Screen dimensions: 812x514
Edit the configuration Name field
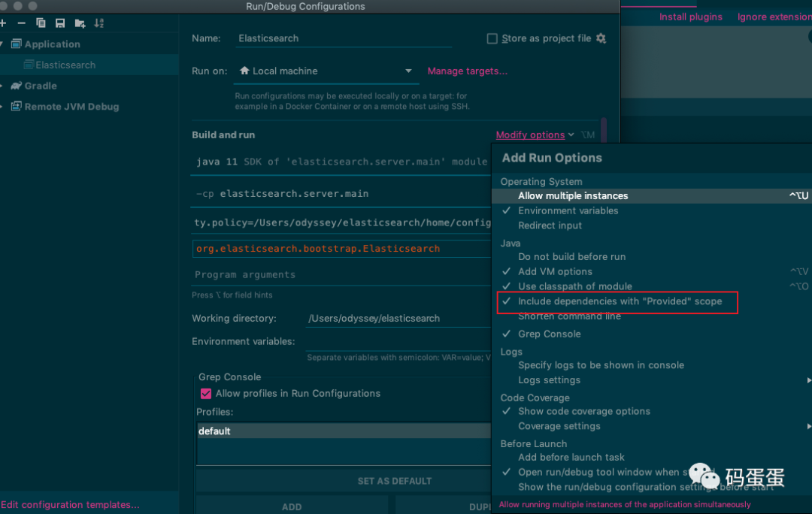click(x=344, y=38)
